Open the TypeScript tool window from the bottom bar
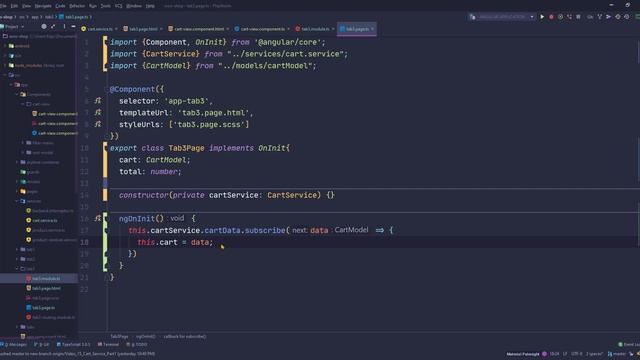640x360 pixels. [x=73, y=344]
